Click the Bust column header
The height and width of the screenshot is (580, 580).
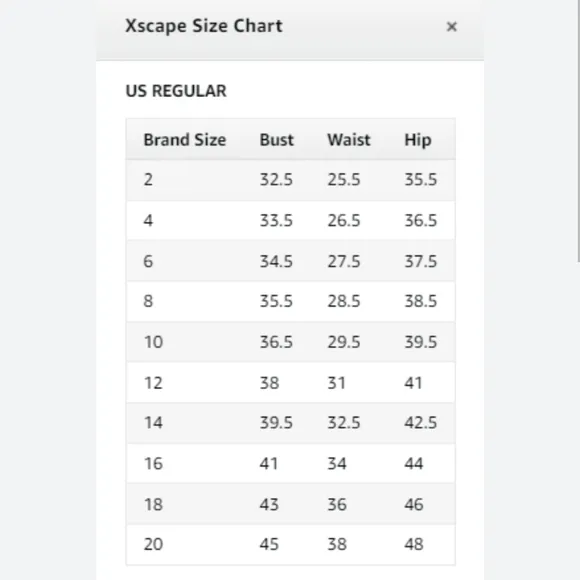(276, 140)
